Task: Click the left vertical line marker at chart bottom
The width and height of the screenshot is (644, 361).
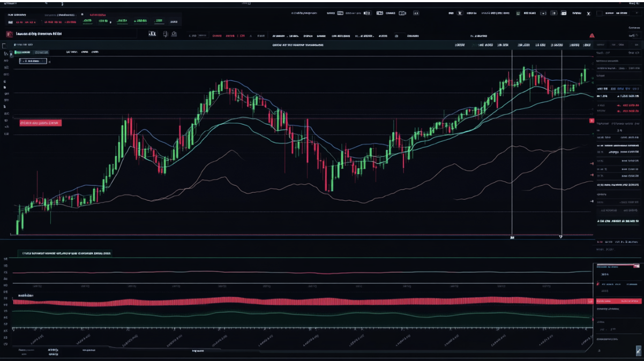Action: point(512,236)
